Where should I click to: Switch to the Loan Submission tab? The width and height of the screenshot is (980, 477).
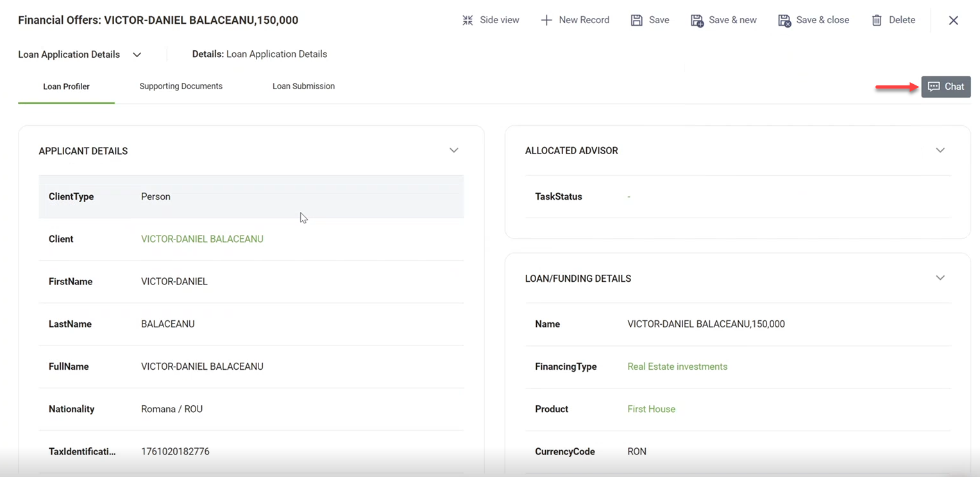point(303,86)
